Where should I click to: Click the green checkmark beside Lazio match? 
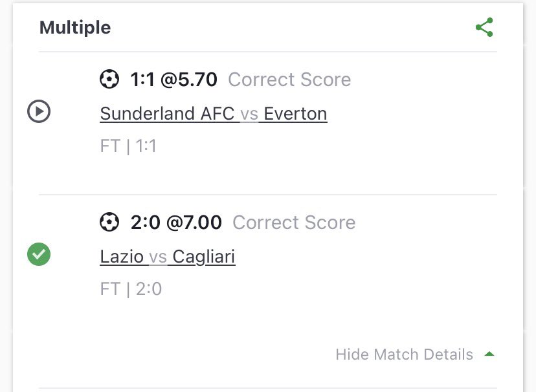pyautogui.click(x=39, y=254)
